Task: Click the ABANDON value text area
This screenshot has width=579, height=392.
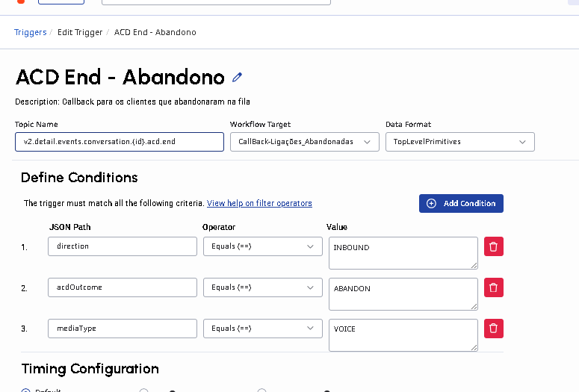Action: click(403, 293)
